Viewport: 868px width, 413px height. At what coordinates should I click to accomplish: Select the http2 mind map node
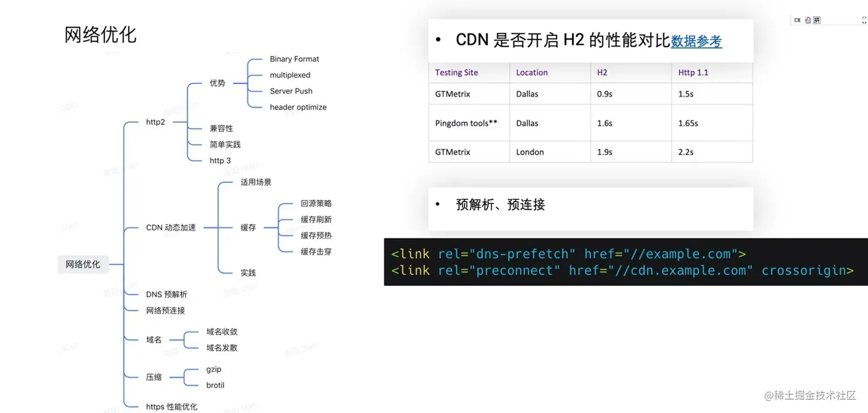[x=156, y=122]
